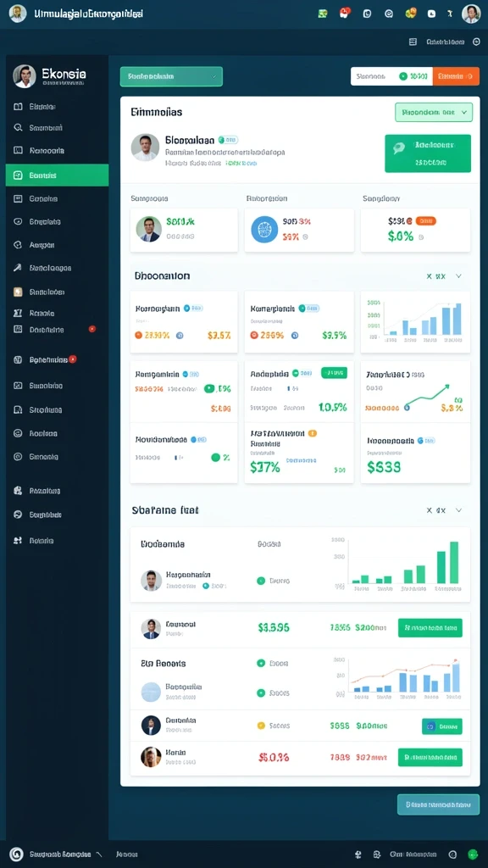Click the man's portrait in the first summary card
This screenshot has height=868, width=488.
[x=149, y=229]
